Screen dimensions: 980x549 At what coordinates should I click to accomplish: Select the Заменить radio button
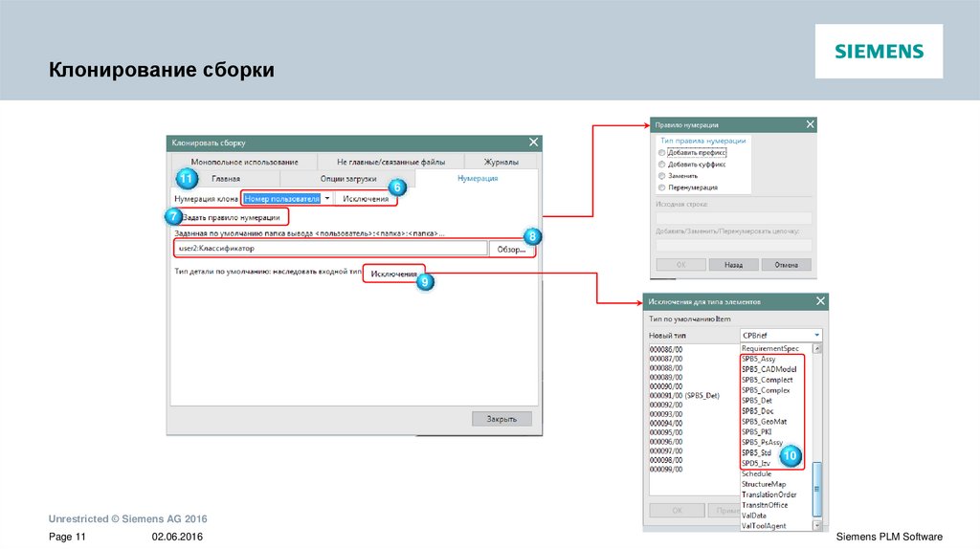[662, 176]
